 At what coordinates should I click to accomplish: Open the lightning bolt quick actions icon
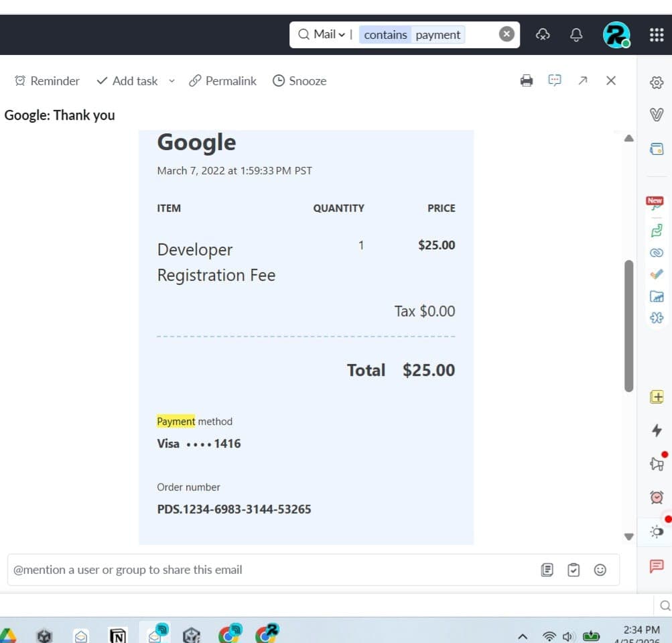(x=657, y=430)
